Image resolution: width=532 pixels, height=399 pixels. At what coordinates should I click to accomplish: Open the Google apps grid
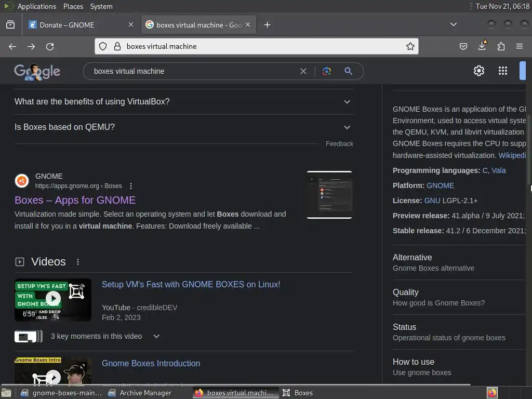click(x=503, y=71)
